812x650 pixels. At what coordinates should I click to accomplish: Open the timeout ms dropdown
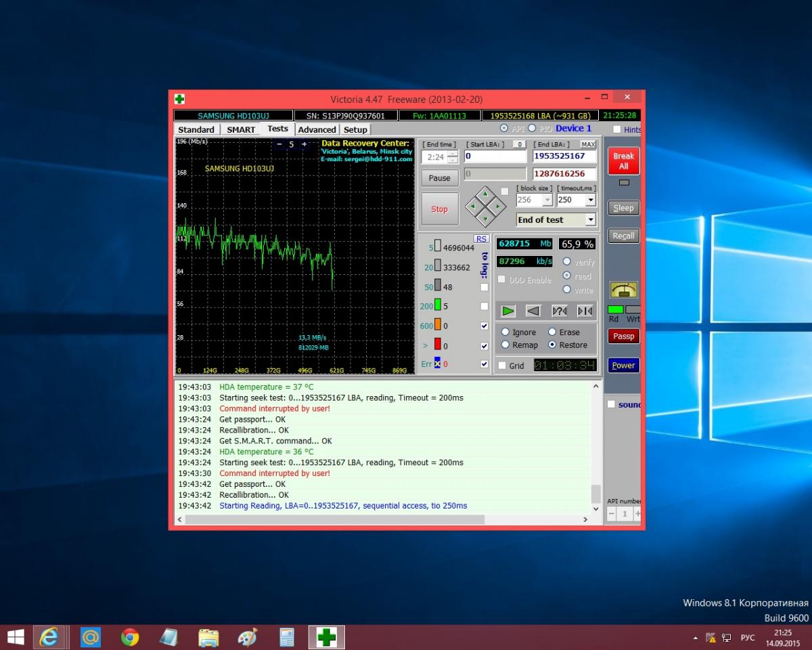tap(591, 200)
